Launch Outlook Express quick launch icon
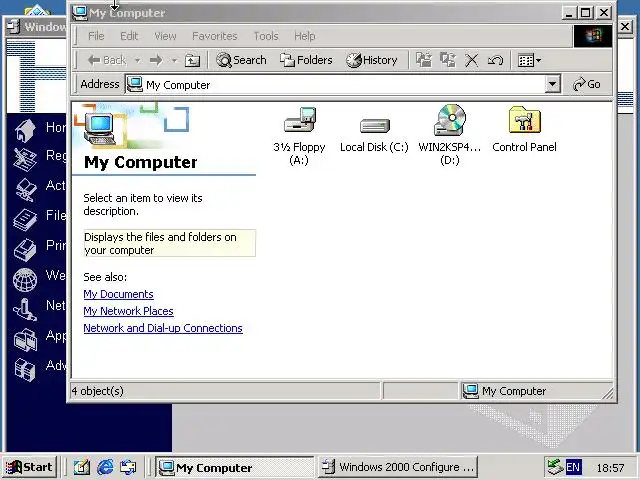The image size is (640, 480). tap(129, 467)
